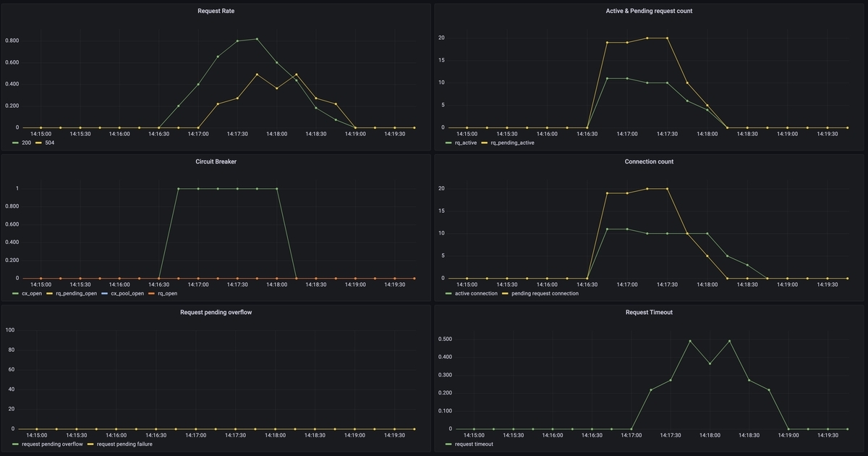
Task: Toggle the 200 series in Request Rate legend
Action: (27, 143)
